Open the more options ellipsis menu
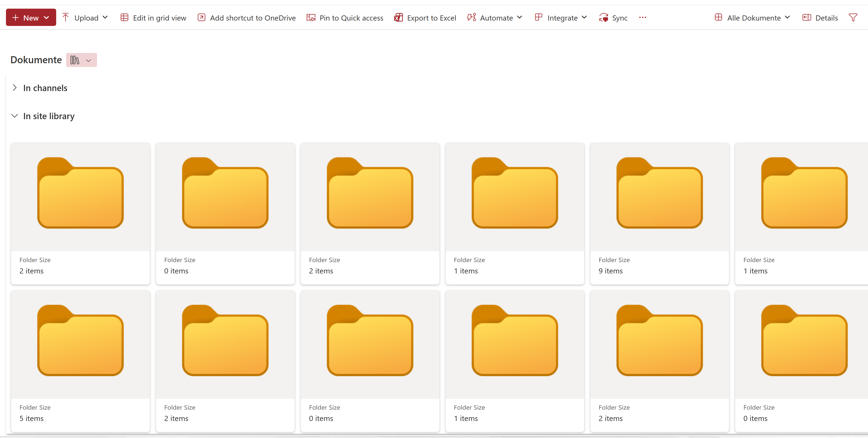Image resolution: width=868 pixels, height=438 pixels. click(643, 18)
